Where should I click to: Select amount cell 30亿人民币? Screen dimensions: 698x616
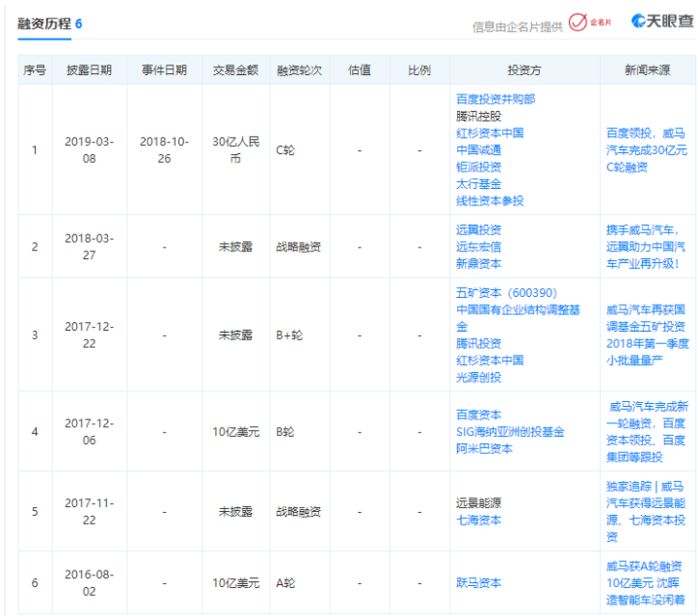pyautogui.click(x=235, y=150)
